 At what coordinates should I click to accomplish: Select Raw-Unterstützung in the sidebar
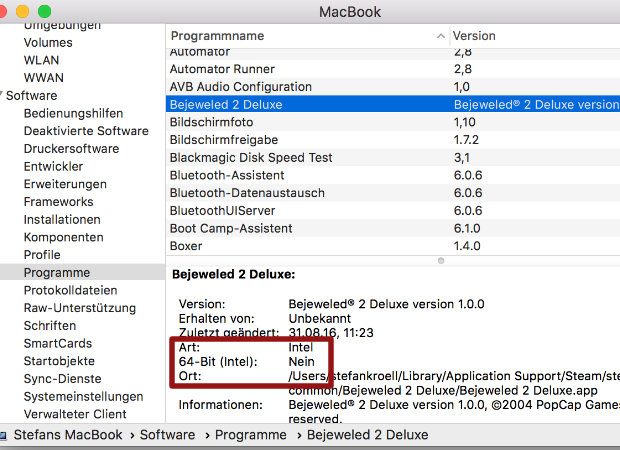click(80, 308)
